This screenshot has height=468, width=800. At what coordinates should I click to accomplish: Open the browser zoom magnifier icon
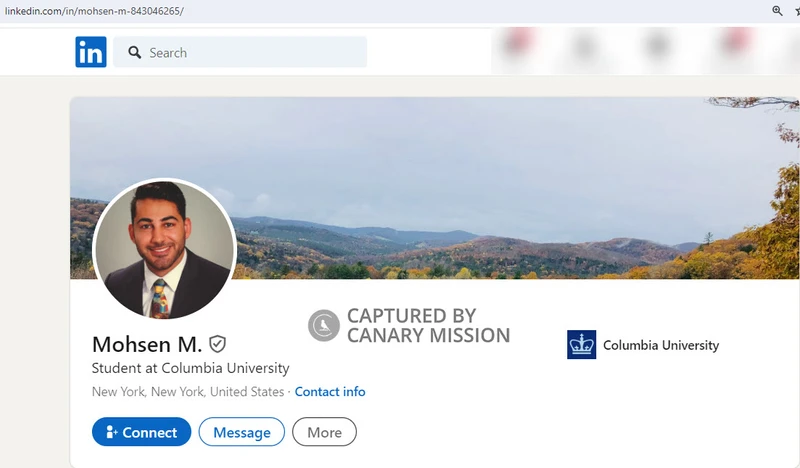point(777,11)
